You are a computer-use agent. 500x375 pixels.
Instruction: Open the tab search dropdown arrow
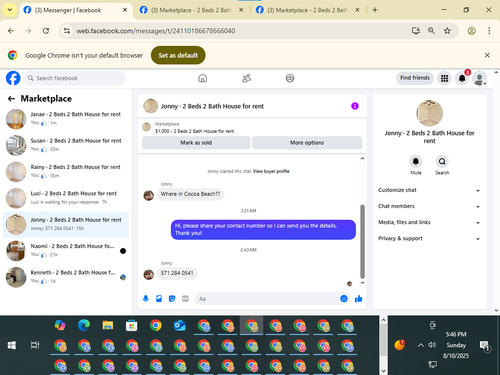tap(10, 10)
